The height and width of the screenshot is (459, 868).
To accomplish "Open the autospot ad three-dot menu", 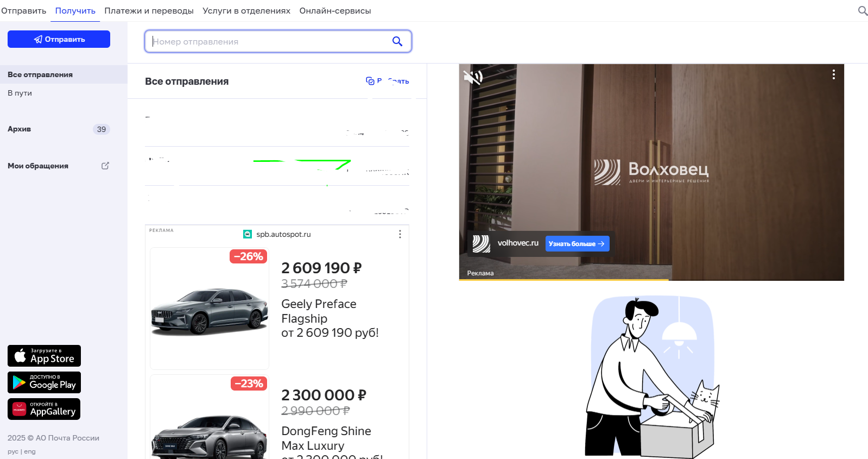I will (400, 234).
